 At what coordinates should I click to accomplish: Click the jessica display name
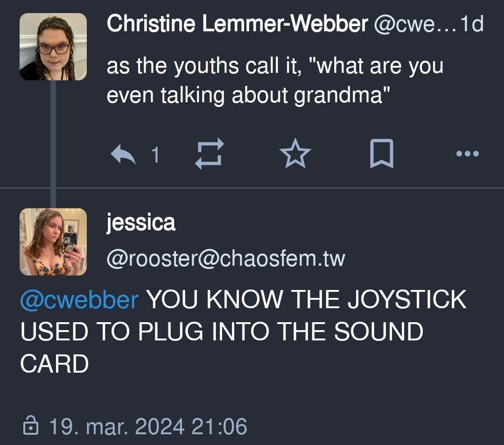point(141,223)
